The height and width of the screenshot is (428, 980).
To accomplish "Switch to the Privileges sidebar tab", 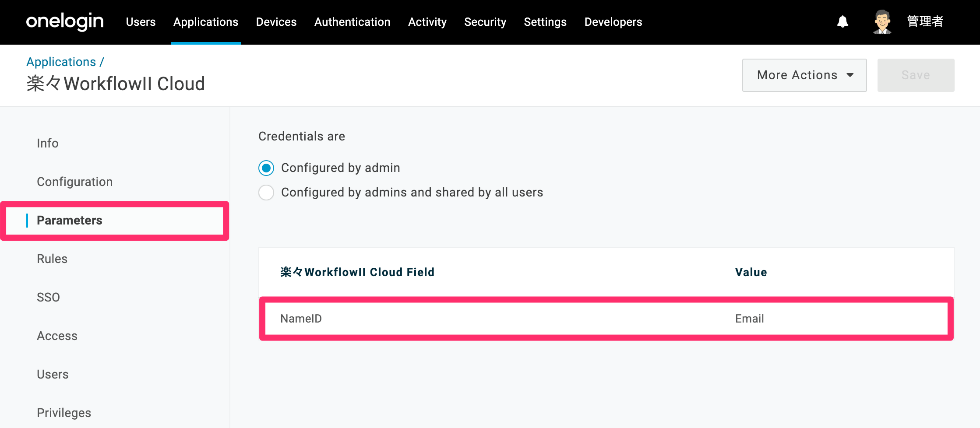I will (64, 413).
